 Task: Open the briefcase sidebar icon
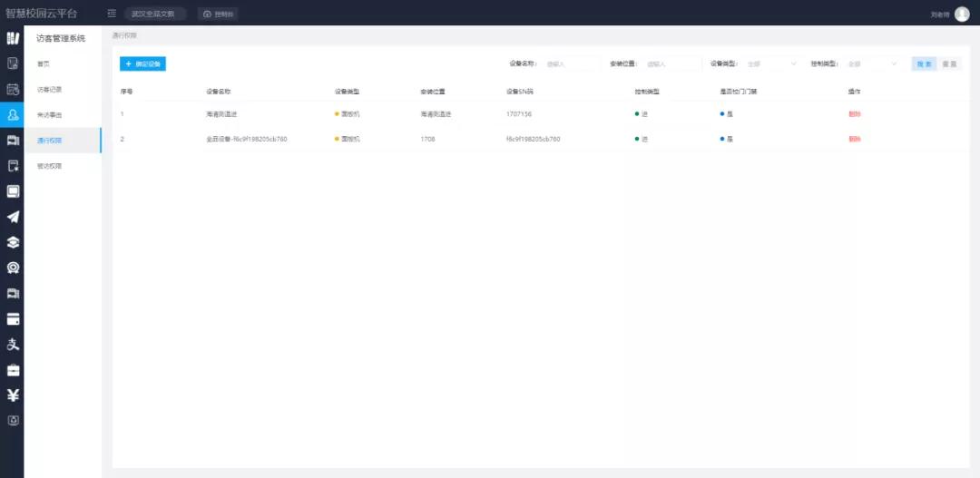coord(13,370)
